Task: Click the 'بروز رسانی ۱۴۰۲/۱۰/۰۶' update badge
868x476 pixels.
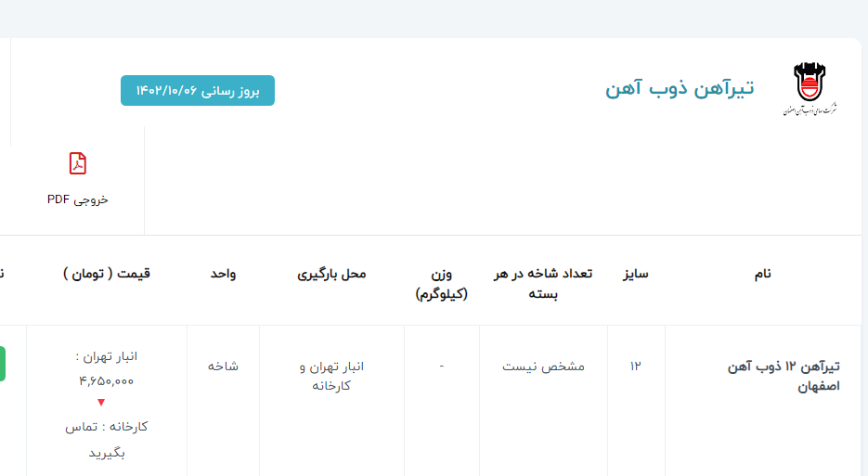Action: 198,90
